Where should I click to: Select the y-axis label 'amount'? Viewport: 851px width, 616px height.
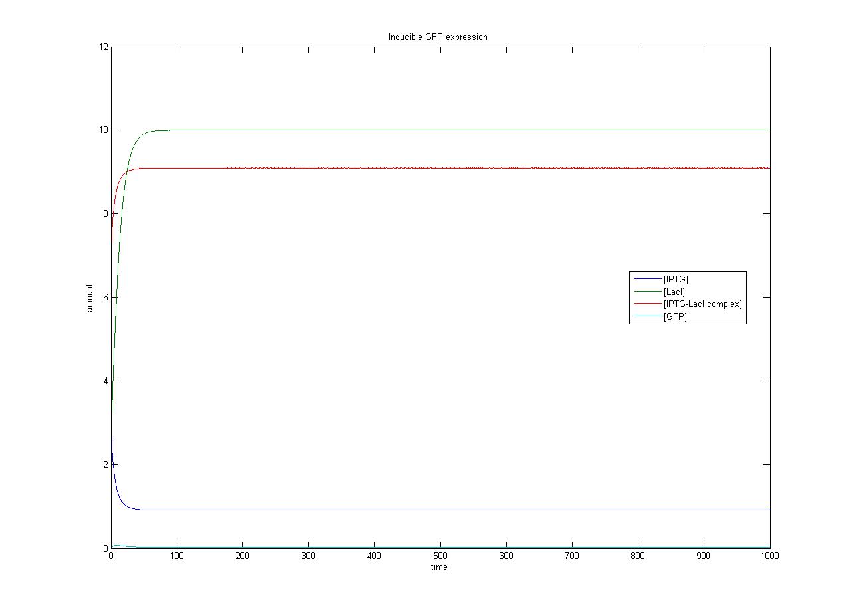pyautogui.click(x=90, y=298)
